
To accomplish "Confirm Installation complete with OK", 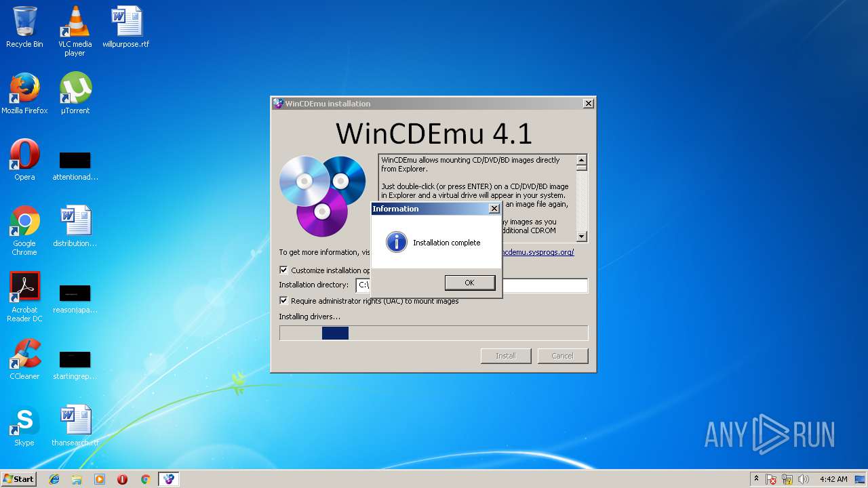I will [469, 283].
